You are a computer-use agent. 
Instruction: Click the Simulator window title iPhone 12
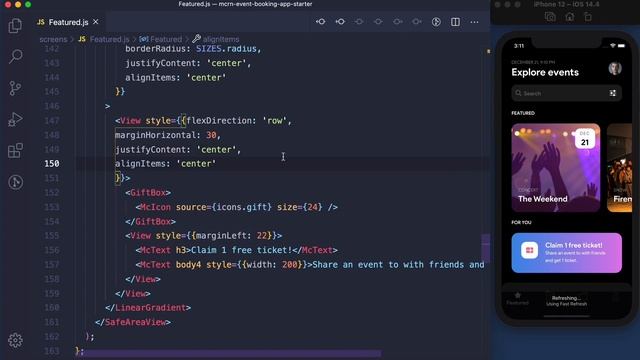(567, 4)
